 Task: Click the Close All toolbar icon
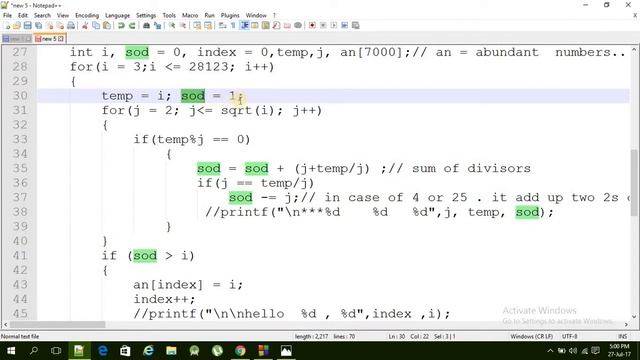(x=60, y=25)
